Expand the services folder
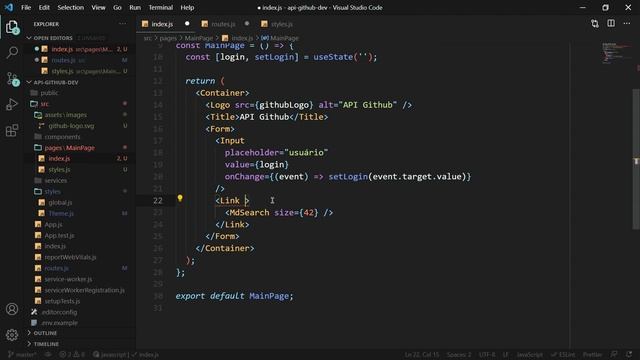Image resolution: width=640 pixels, height=360 pixels. coord(56,180)
